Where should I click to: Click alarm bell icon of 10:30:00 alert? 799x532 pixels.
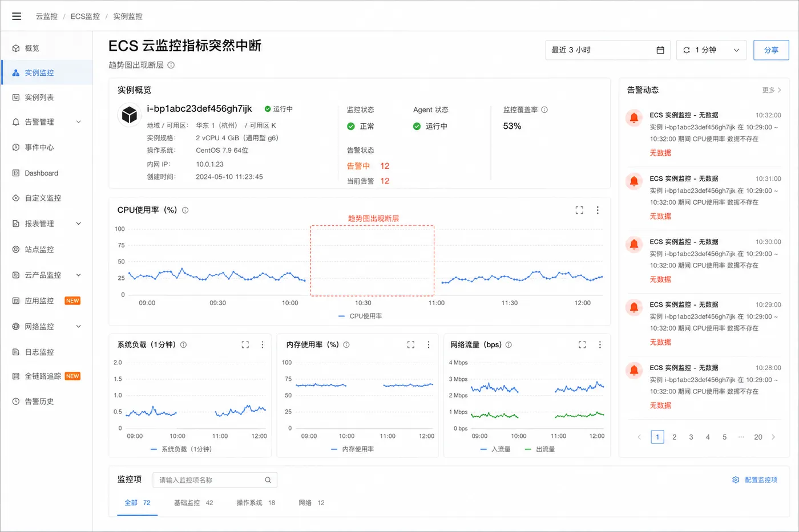coord(633,245)
